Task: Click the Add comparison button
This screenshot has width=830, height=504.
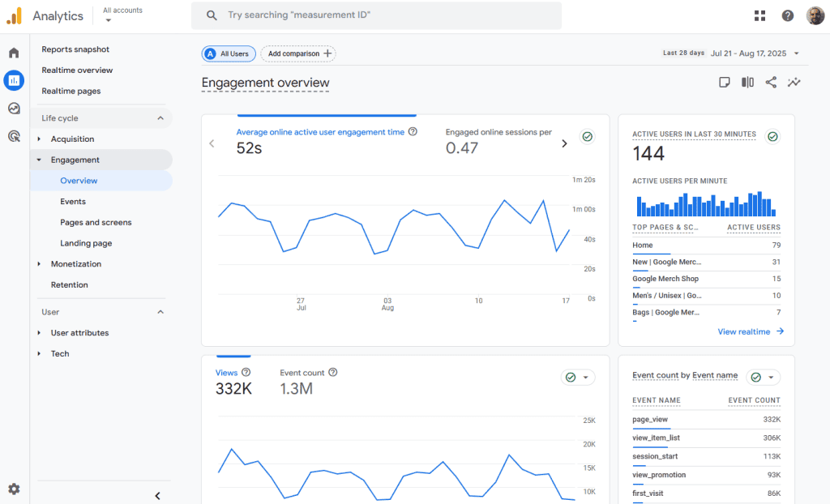Action: (x=298, y=53)
